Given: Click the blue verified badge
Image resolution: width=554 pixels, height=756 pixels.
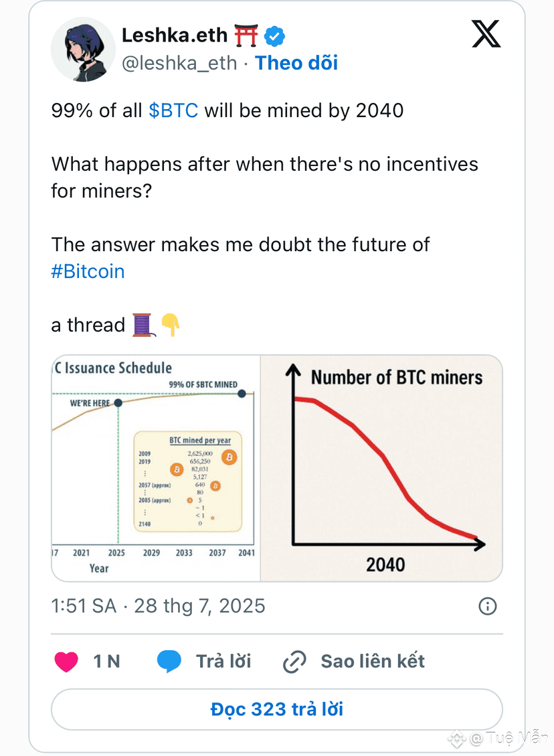Looking at the screenshot, I should coord(274,35).
